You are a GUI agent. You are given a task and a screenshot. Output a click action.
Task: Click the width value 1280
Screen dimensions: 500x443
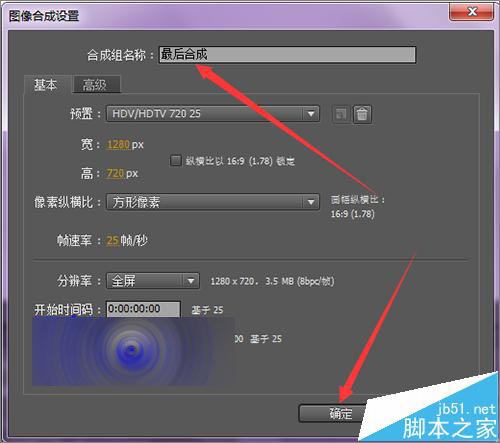click(118, 145)
